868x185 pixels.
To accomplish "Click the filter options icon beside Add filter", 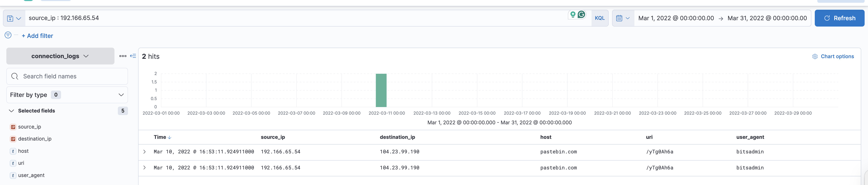I will click(8, 35).
